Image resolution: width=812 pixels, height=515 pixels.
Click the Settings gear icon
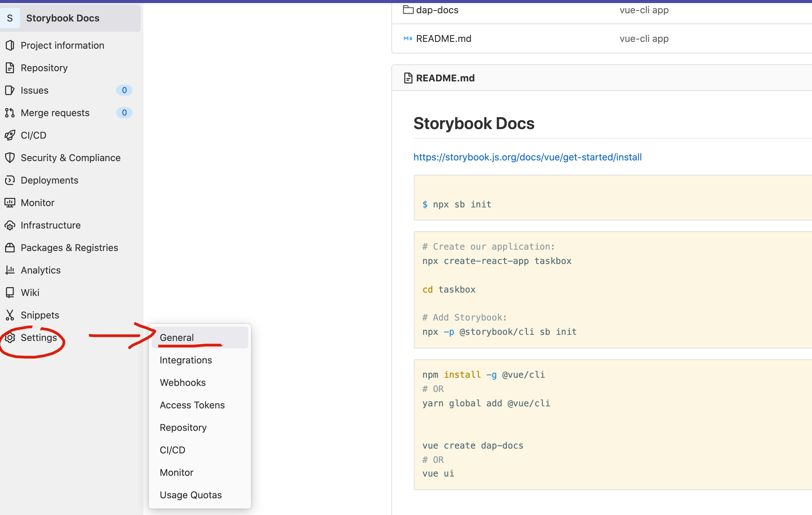point(10,338)
